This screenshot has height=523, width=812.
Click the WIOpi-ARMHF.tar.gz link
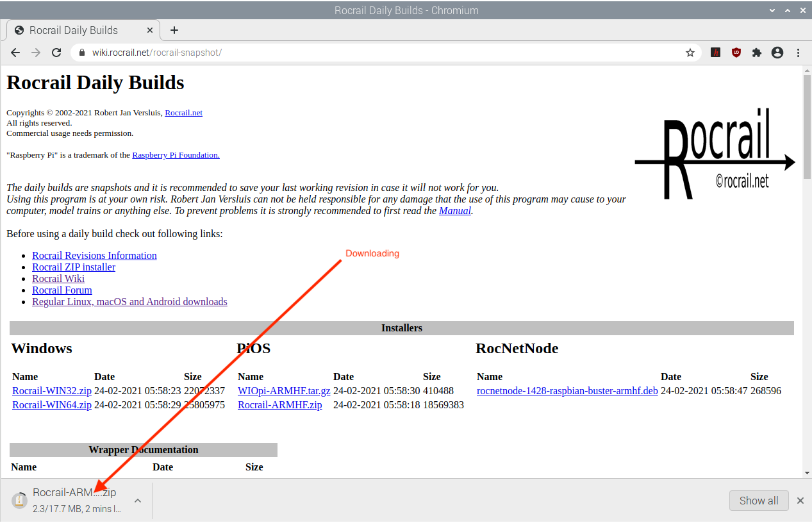pos(284,390)
